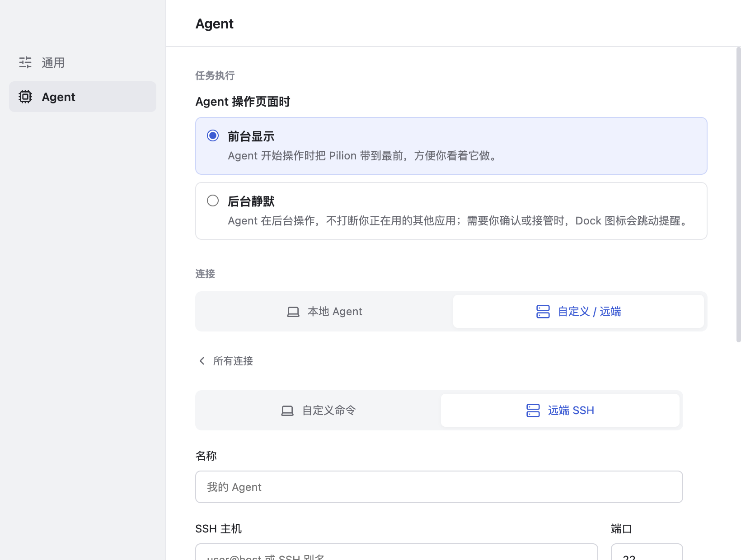This screenshot has width=741, height=560.
Task: Open the 通用 settings section
Action: click(x=83, y=62)
